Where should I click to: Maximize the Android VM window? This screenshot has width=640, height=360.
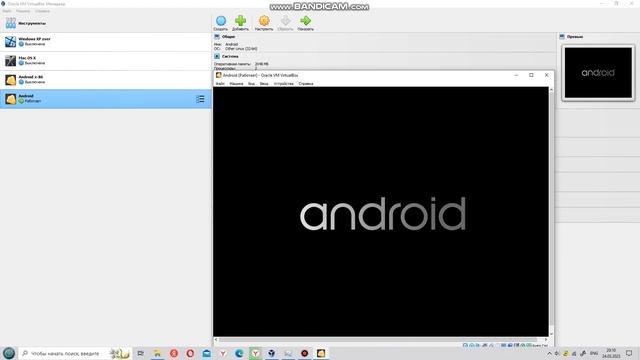(531, 75)
